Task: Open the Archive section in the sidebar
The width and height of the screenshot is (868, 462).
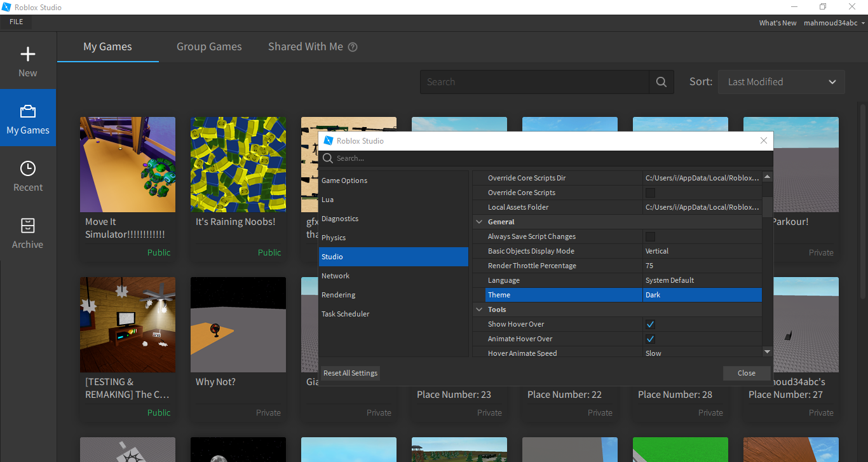Action: (x=28, y=226)
